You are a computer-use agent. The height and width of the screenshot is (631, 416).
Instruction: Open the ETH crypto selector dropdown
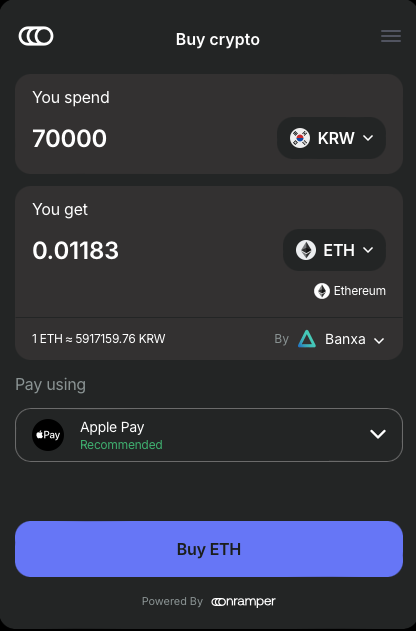(334, 250)
